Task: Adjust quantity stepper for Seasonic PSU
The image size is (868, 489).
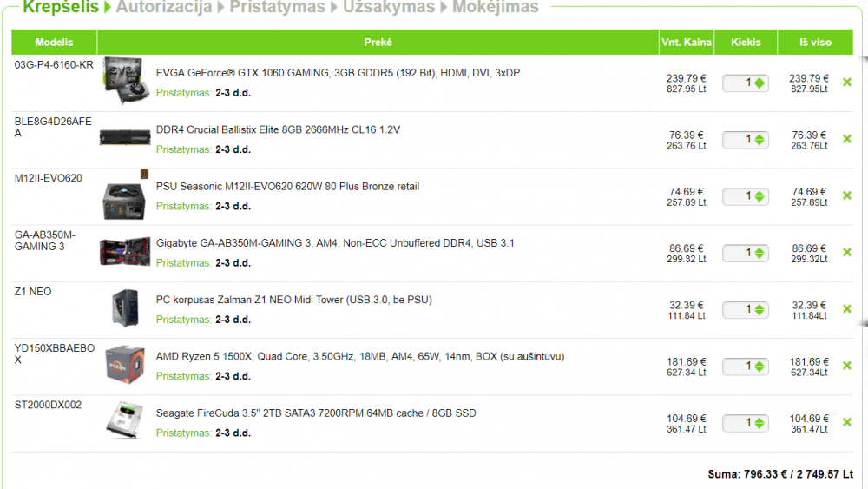Action: tap(759, 196)
